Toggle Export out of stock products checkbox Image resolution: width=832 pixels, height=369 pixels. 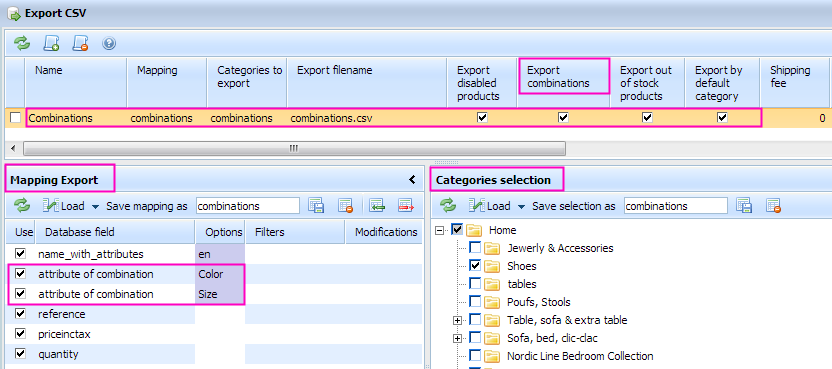click(647, 118)
